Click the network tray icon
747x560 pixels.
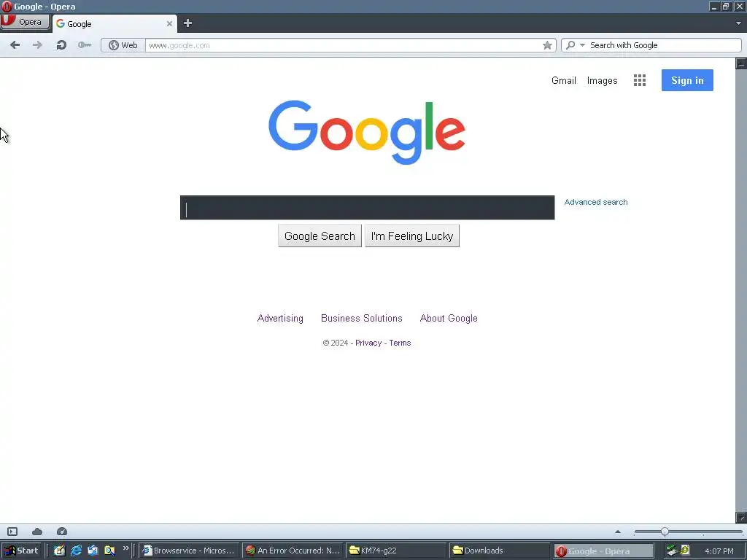pos(672,551)
